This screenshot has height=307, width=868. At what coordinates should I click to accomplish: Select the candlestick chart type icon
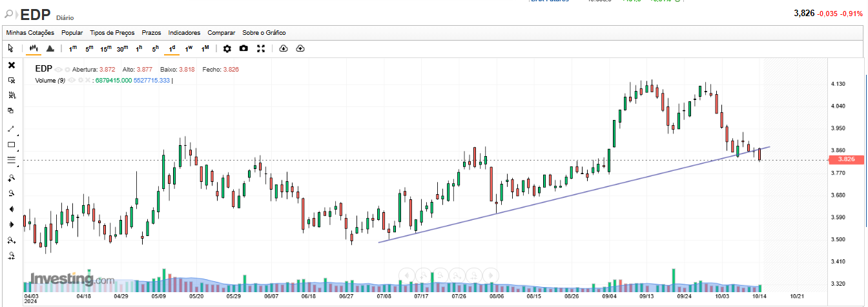[33, 48]
